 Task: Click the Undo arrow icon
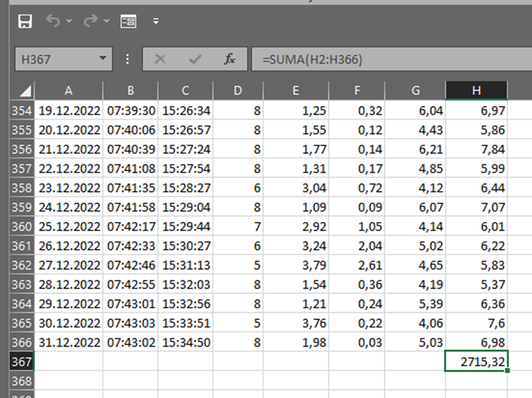tap(54, 22)
